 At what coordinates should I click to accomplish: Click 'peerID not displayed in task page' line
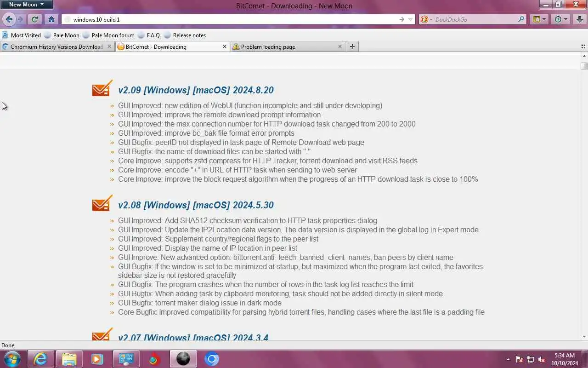241,142
